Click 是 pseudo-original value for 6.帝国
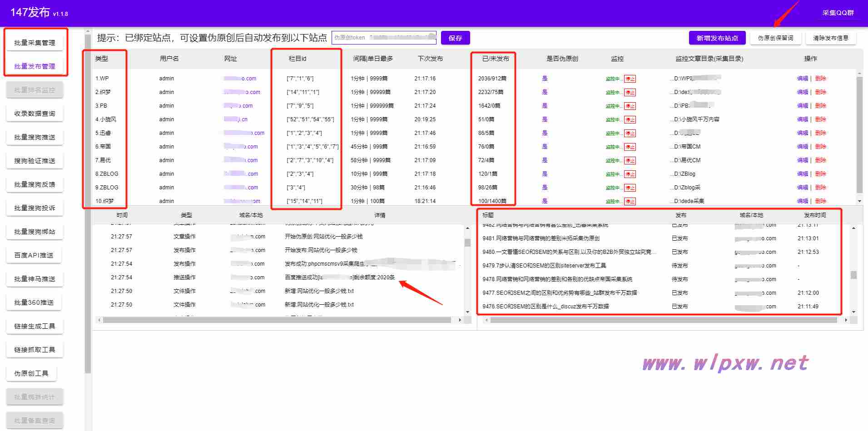The width and height of the screenshot is (868, 431). (x=545, y=147)
